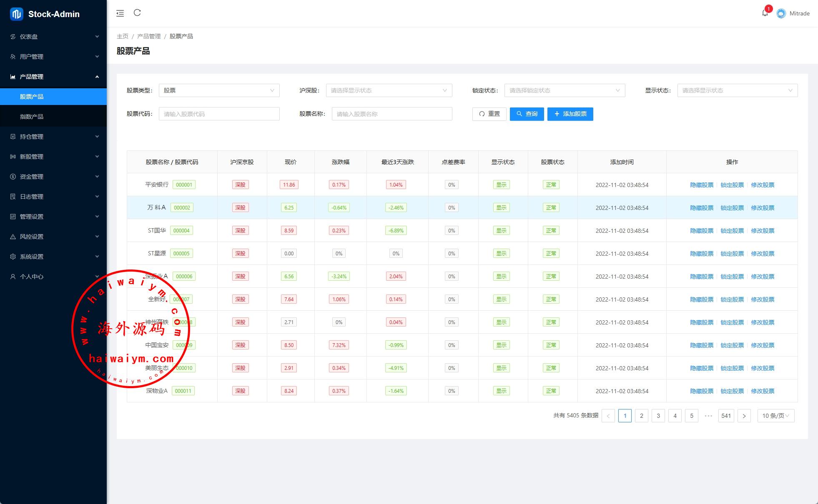Image resolution: width=818 pixels, height=504 pixels.
Task: Lock the 万科A stock via 锁定股票
Action: 732,208
